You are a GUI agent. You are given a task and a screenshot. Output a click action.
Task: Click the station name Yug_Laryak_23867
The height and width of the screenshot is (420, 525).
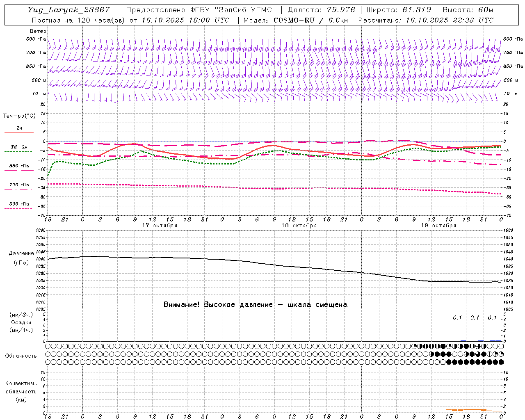[x=69, y=10]
